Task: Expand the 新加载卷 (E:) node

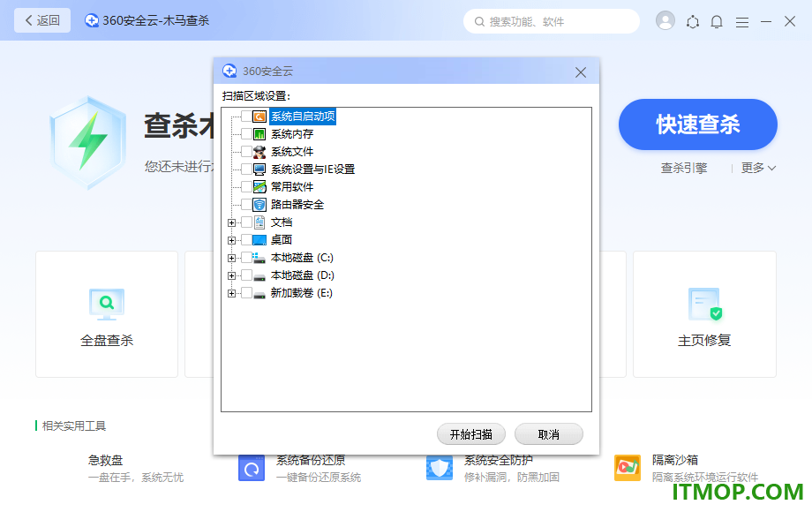Action: pos(231,294)
